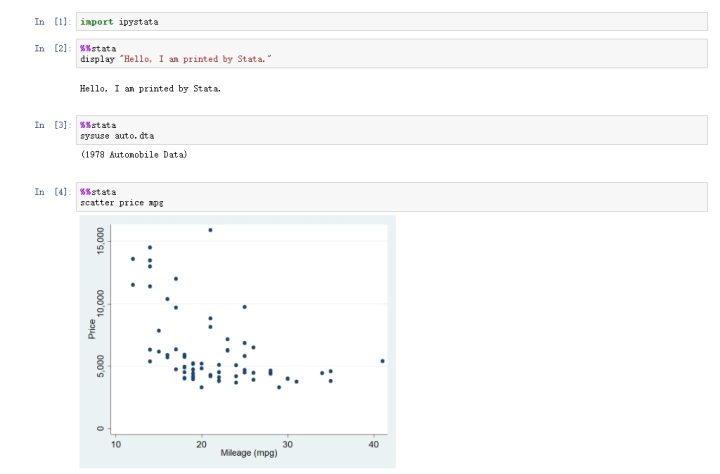Viewport: 720px width, 474px height.
Task: Click the x-axis tick label 10
Action: tap(116, 444)
